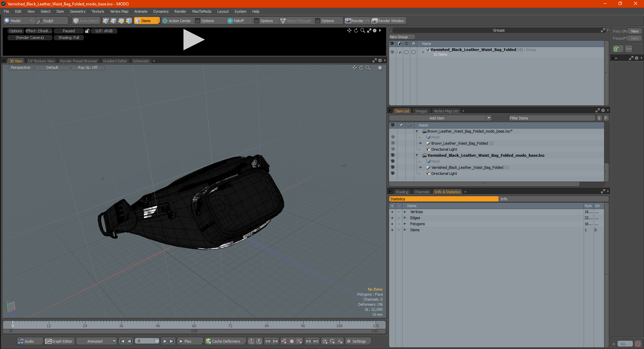Viewport: 644px width, 349px height.
Task: Click the Model mode button
Action: [x=19, y=21]
